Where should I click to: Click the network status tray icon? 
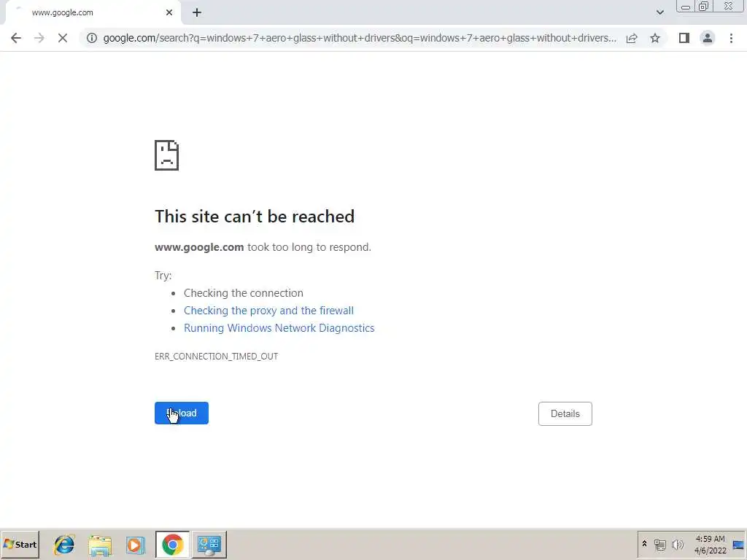pos(659,544)
